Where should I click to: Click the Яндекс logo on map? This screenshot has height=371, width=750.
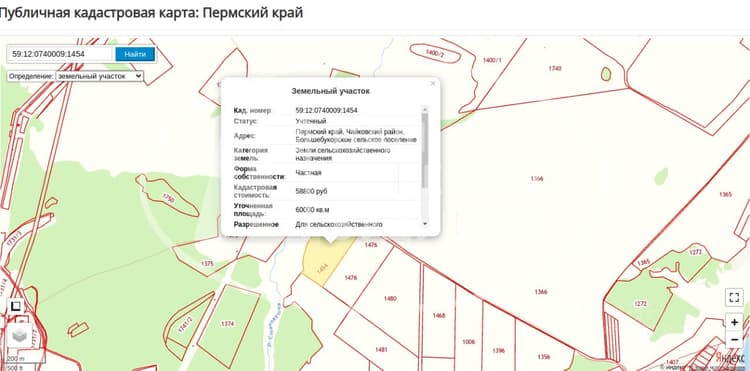click(731, 357)
